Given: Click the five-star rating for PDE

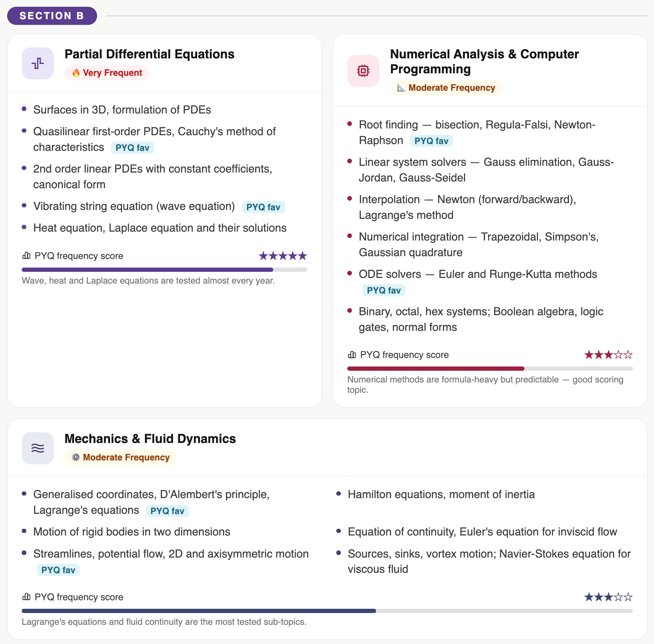Looking at the screenshot, I should click(283, 256).
